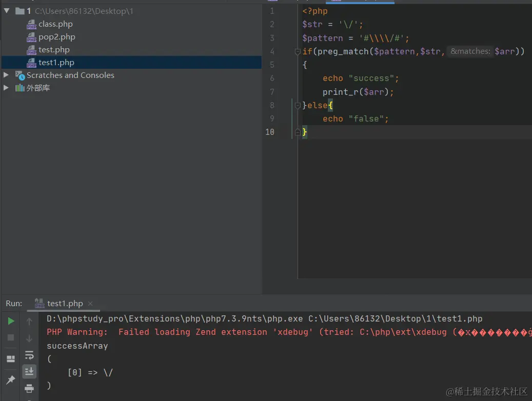Click the Down the stack trace arrow

29,338
